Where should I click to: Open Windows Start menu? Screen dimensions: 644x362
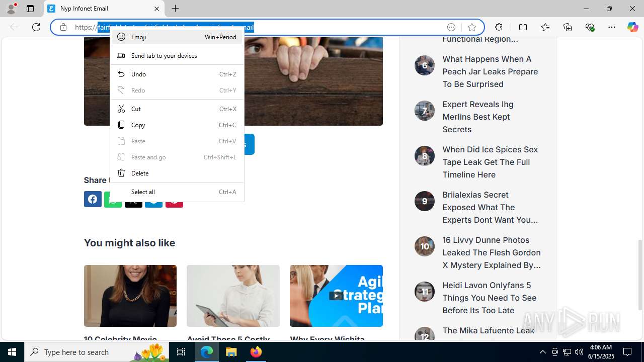12,352
